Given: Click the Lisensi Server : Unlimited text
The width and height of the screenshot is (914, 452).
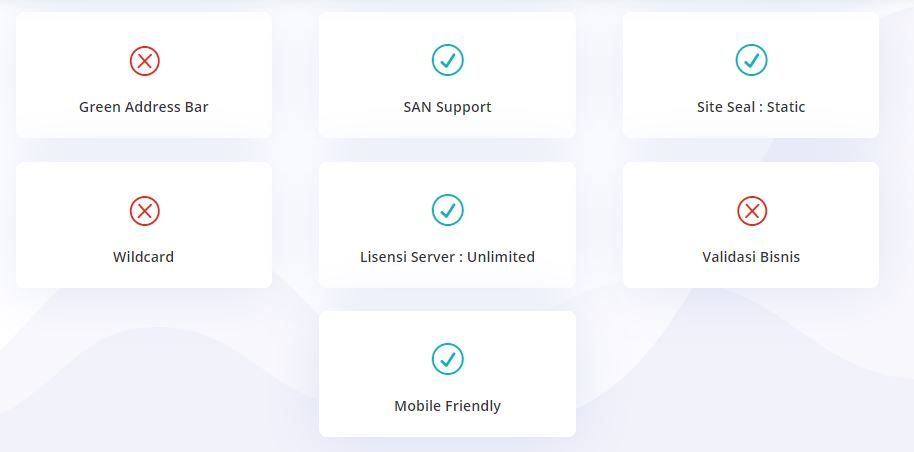Looking at the screenshot, I should 447,257.
